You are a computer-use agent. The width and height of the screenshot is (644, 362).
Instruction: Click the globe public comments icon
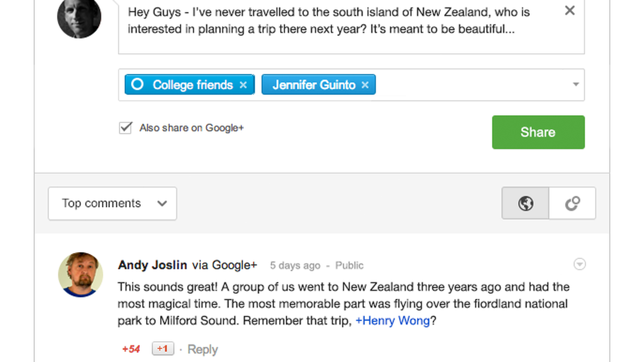click(525, 203)
